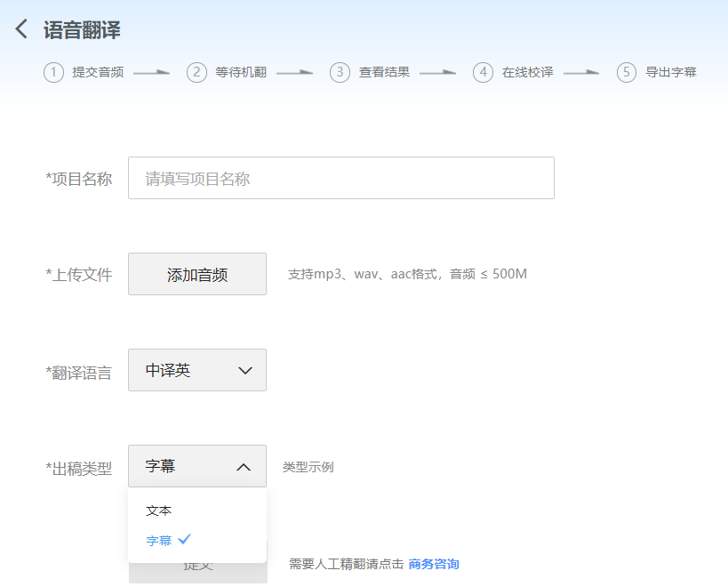Click the up chevron in 出稿类型 dropdown
728x587 pixels.
coord(244,467)
